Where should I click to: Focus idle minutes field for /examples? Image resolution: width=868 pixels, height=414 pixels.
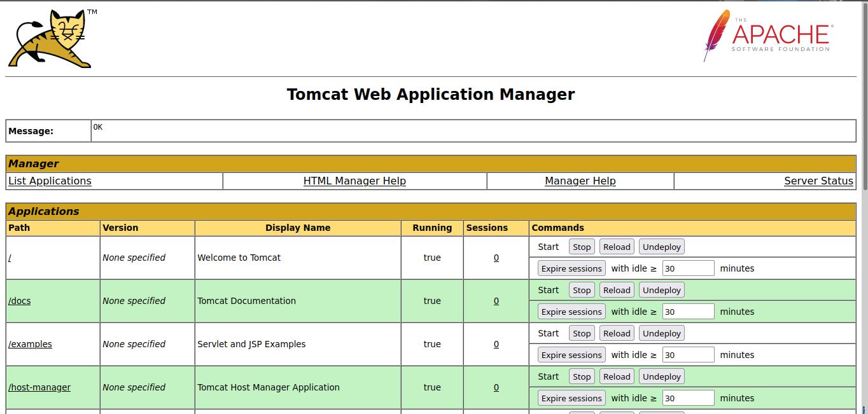tap(688, 355)
